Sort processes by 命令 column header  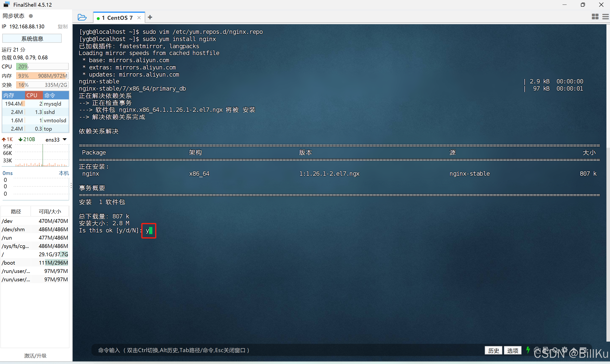point(56,95)
